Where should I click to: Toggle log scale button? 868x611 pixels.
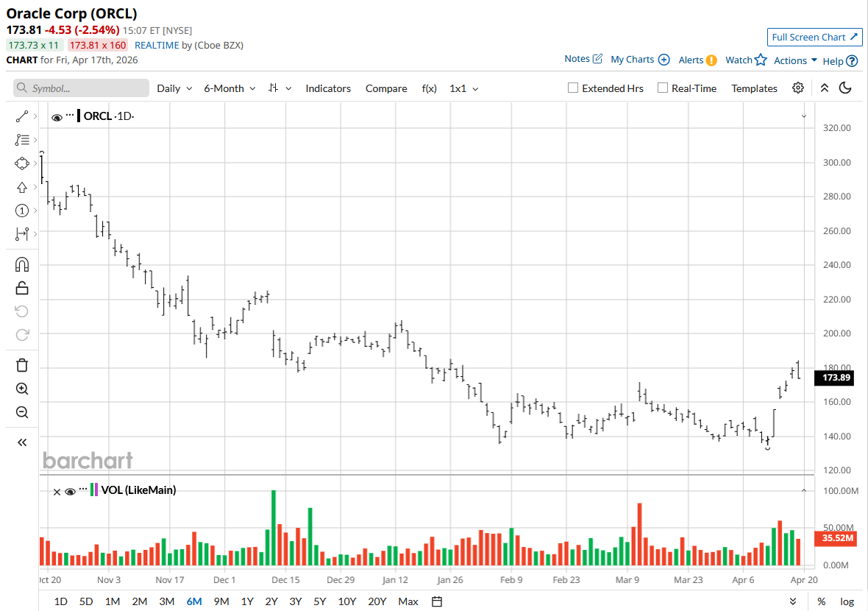(847, 601)
